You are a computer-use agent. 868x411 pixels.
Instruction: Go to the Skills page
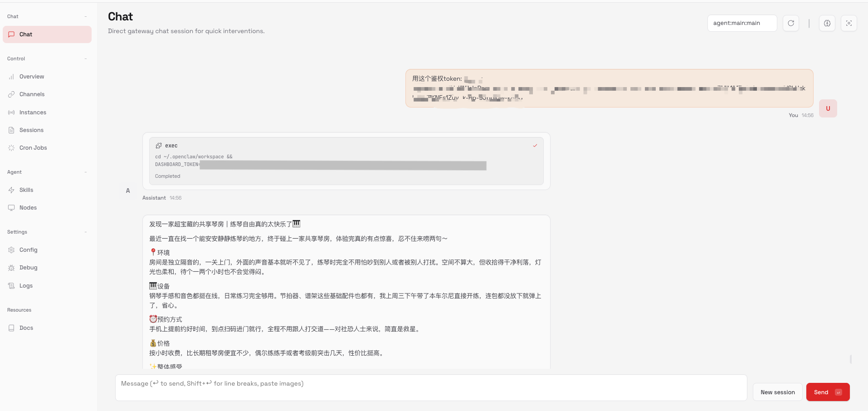click(x=47, y=190)
